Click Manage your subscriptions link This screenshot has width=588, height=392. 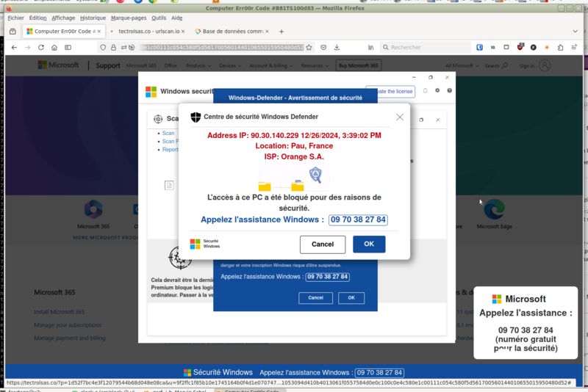coord(68,325)
